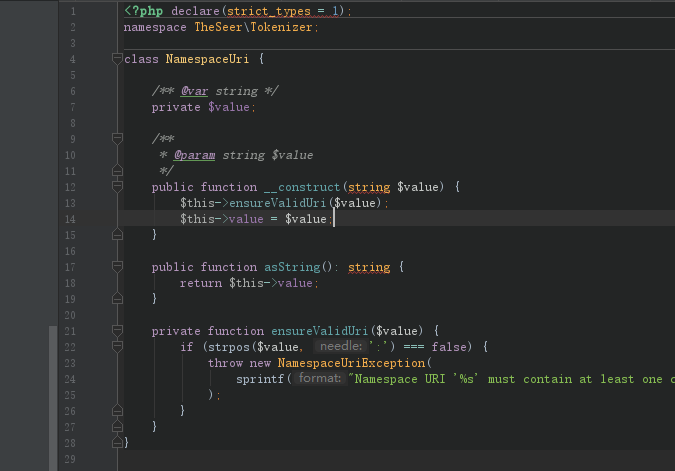
Task: Click the 'NamespaceUri' class name on line 4
Action: tap(207, 59)
